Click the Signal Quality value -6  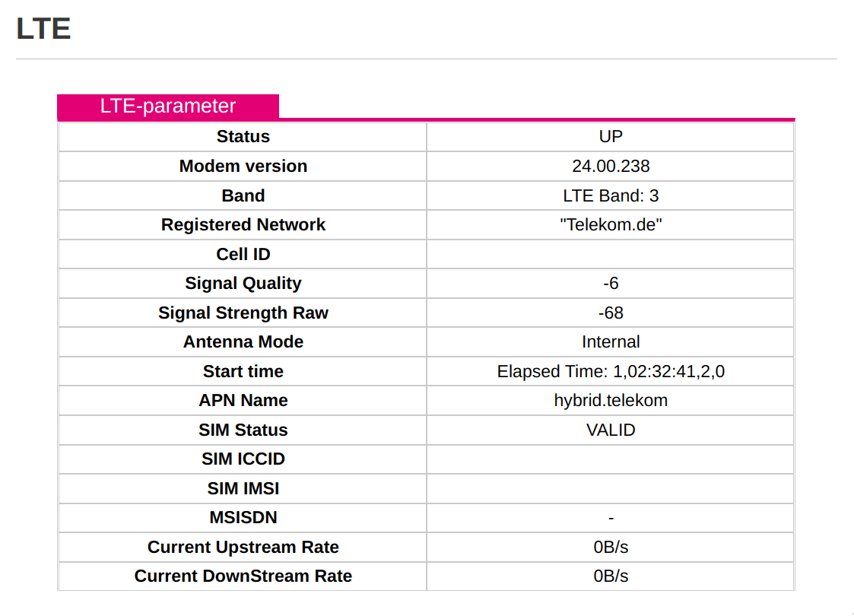tap(611, 284)
